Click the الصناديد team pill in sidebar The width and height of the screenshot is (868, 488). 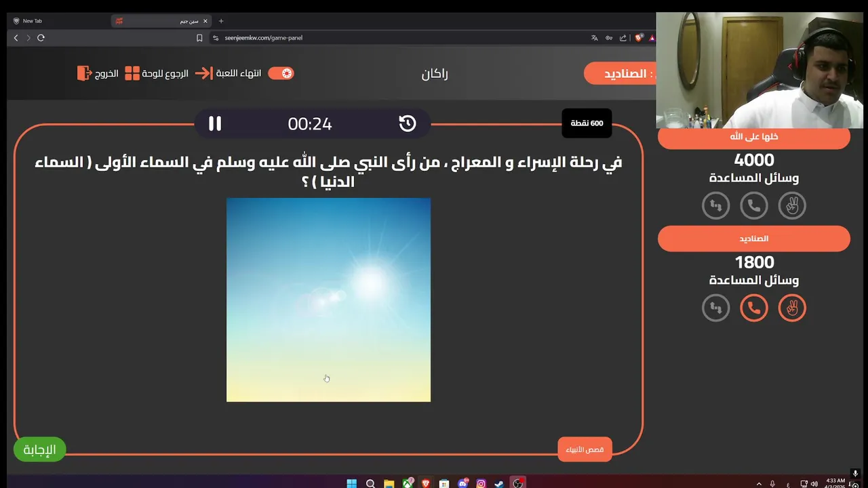754,239
